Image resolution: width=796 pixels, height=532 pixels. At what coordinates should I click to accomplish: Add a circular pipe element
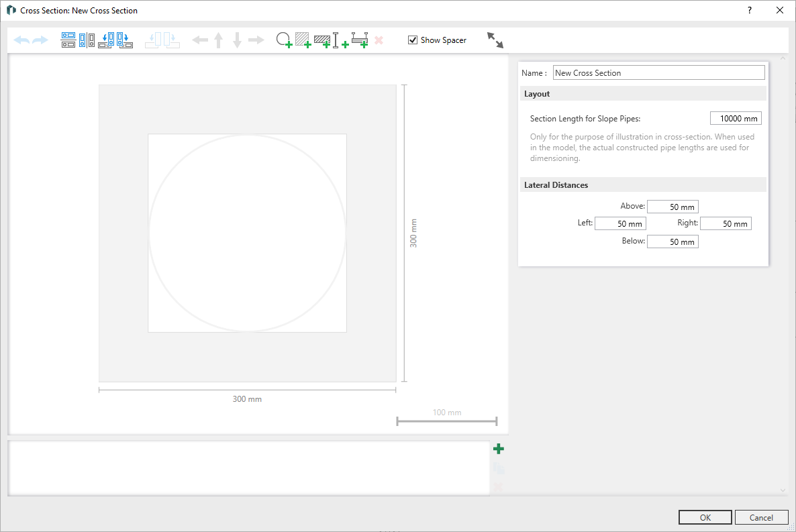(x=284, y=40)
